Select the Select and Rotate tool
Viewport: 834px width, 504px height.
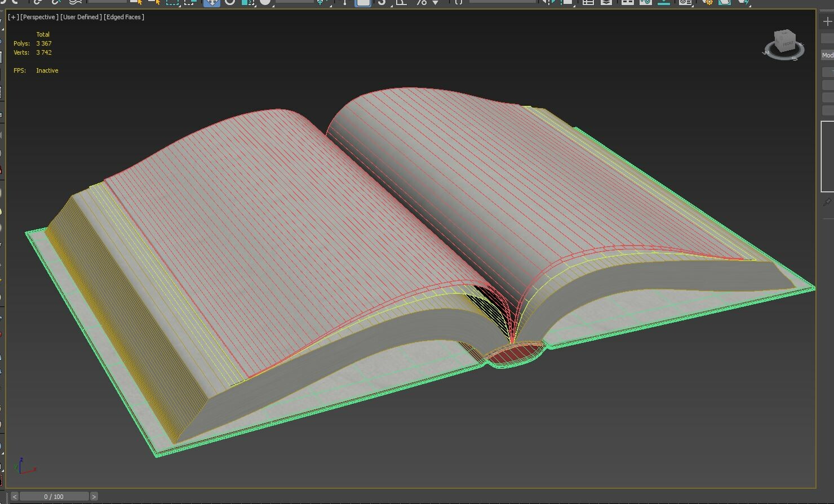pyautogui.click(x=230, y=4)
